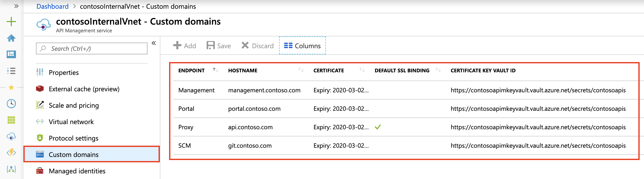Image resolution: width=644 pixels, height=179 pixels.
Task: Open the Dashboard icon in sidebar
Action: [x=11, y=54]
